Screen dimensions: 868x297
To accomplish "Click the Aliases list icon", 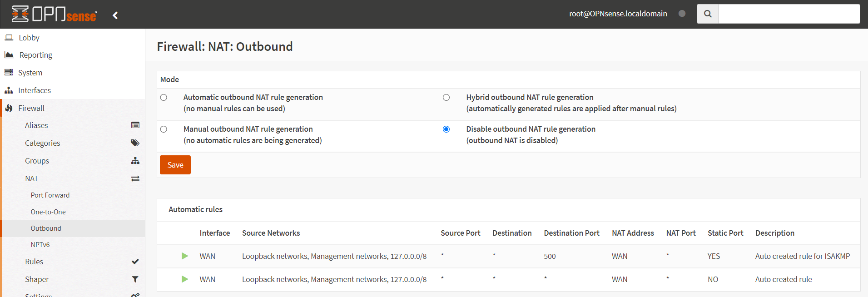I will 135,125.
